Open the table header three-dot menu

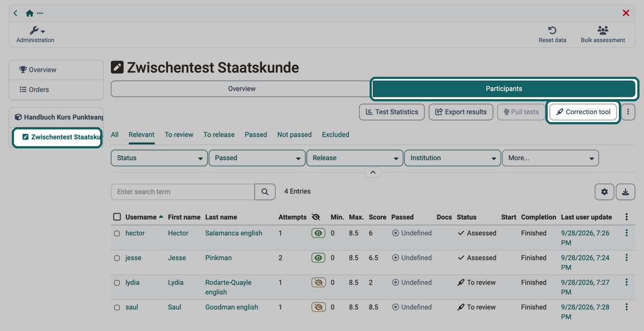pyautogui.click(x=626, y=217)
